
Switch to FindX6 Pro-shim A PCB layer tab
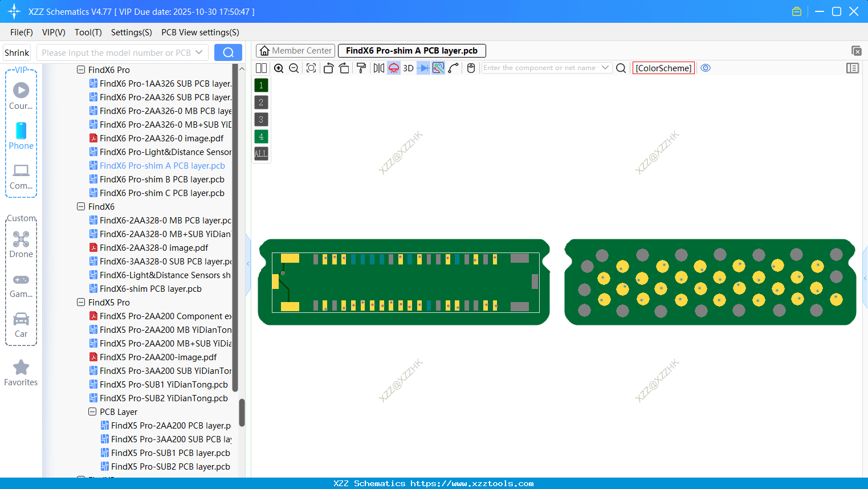(x=411, y=50)
